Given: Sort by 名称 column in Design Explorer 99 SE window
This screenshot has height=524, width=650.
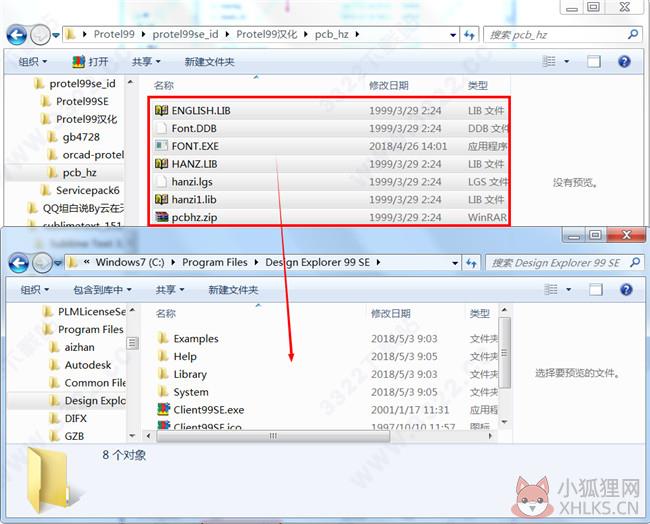Looking at the screenshot, I should click(x=165, y=313).
